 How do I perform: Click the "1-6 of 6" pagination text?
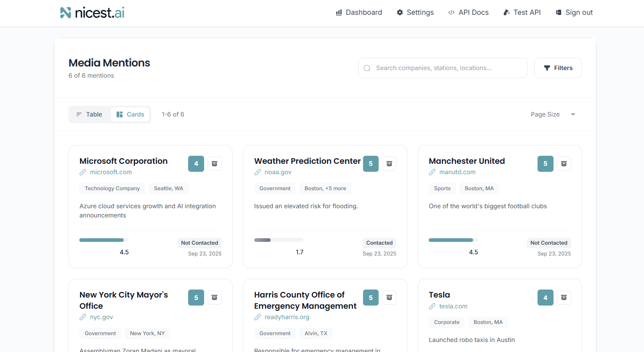coord(173,115)
